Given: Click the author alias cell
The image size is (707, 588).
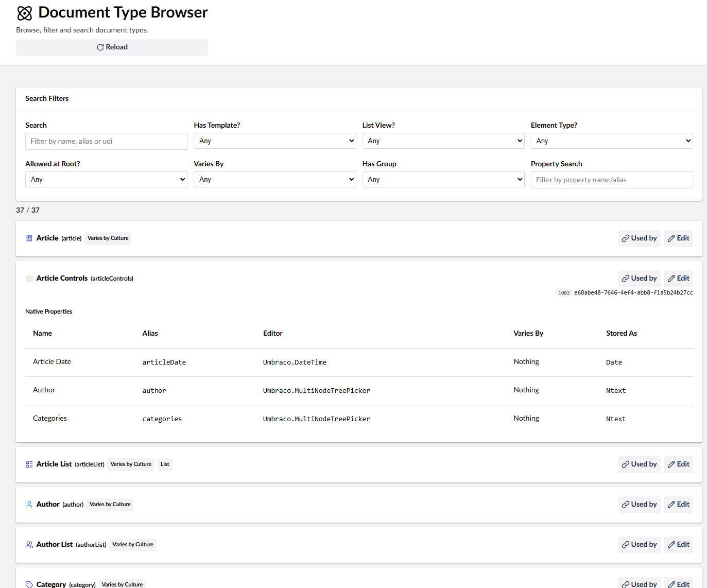Looking at the screenshot, I should click(x=154, y=391).
